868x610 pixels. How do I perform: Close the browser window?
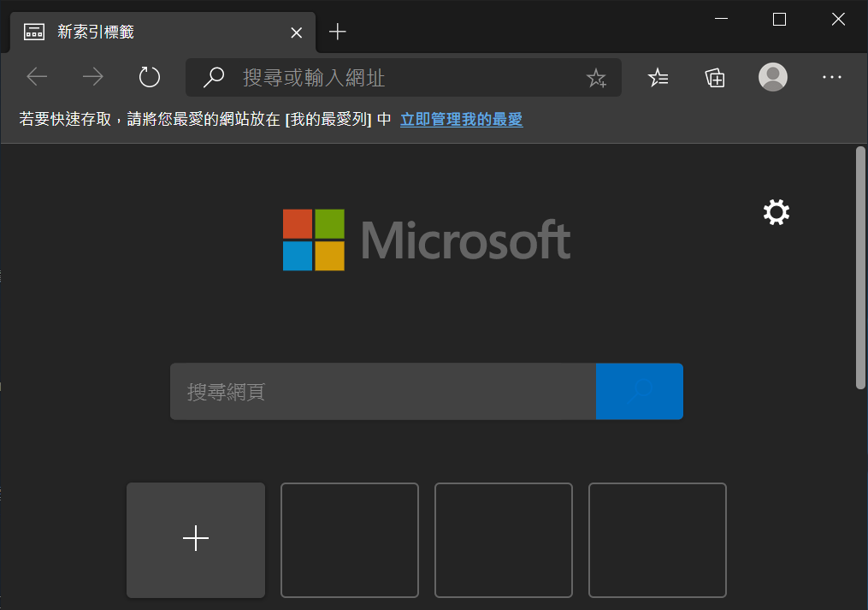click(x=838, y=20)
